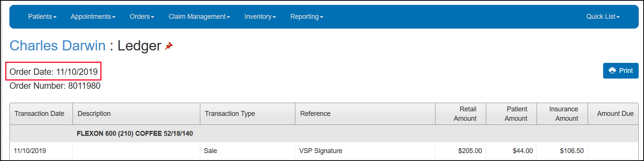Expand the Inventory menu

[260, 17]
